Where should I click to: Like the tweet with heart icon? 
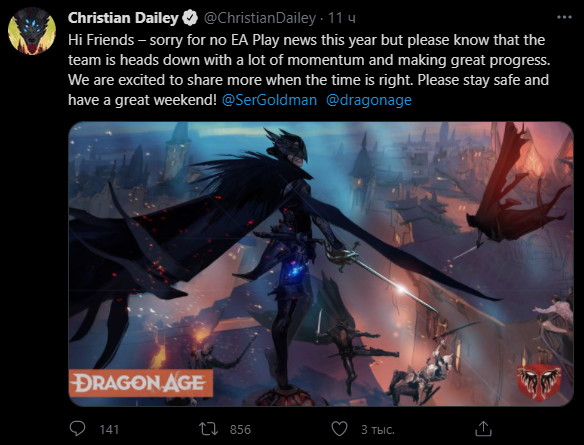[339, 429]
